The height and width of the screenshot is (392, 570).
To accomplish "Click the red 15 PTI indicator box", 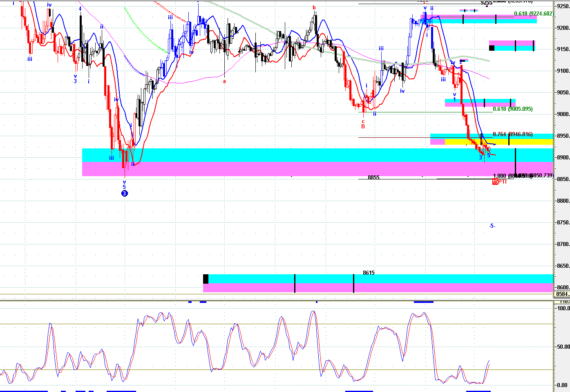I will coord(495,181).
